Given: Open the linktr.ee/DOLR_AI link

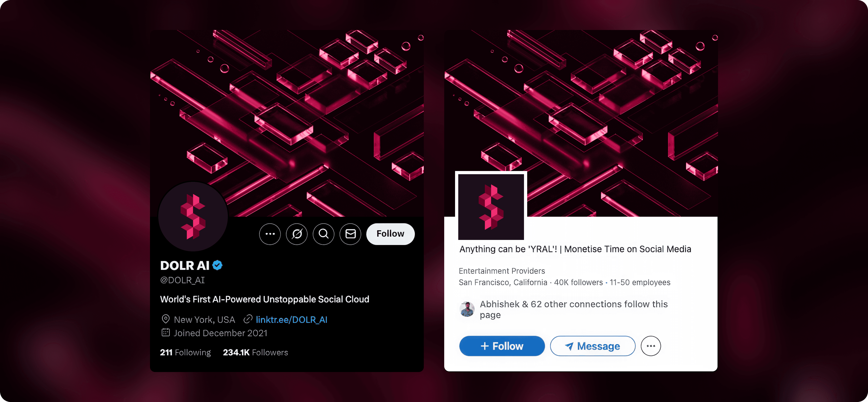Looking at the screenshot, I should click(291, 319).
